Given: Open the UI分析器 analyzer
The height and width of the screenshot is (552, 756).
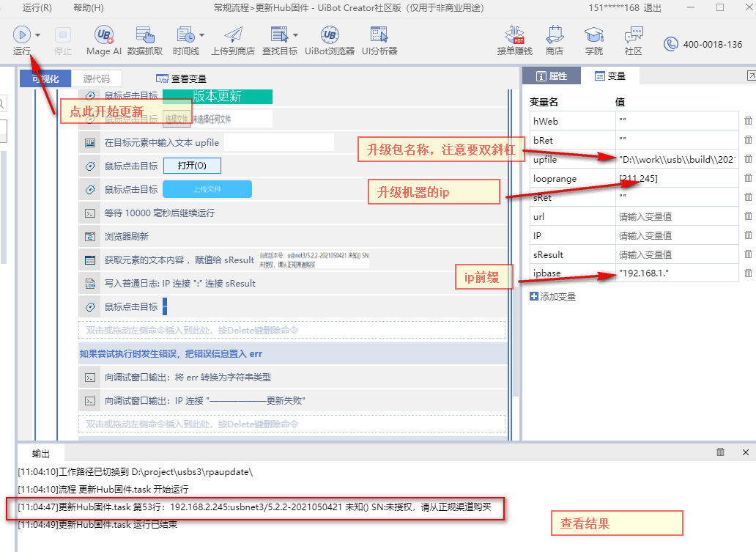Looking at the screenshot, I should 379,40.
